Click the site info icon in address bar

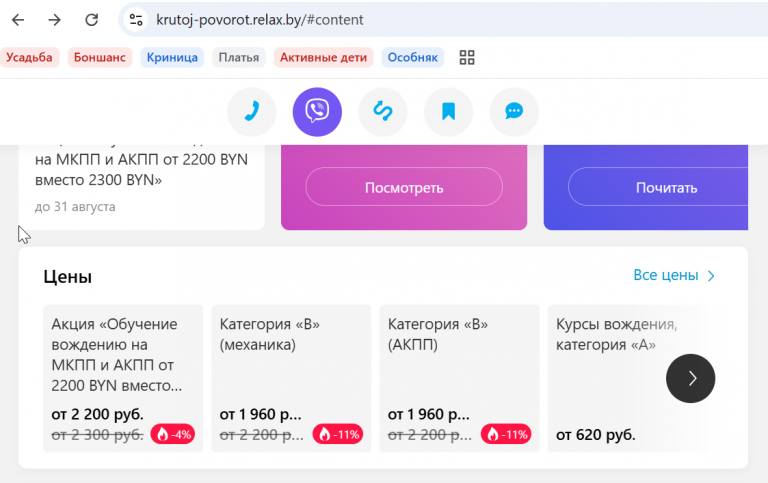tap(136, 20)
